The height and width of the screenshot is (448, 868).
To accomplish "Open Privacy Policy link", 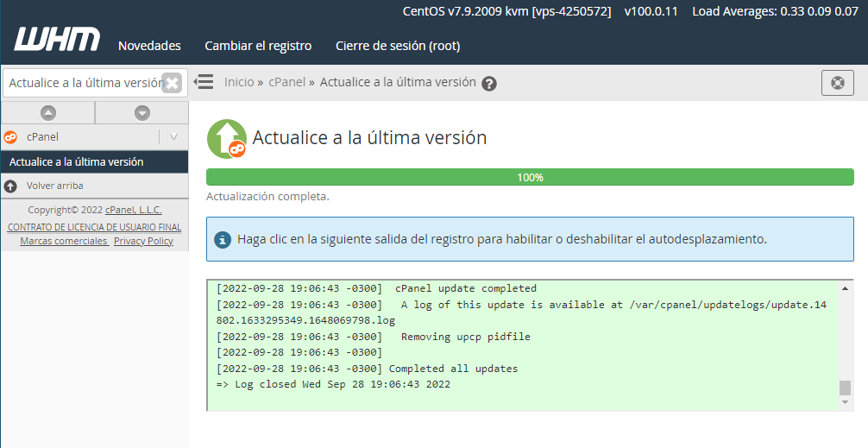I will [143, 241].
